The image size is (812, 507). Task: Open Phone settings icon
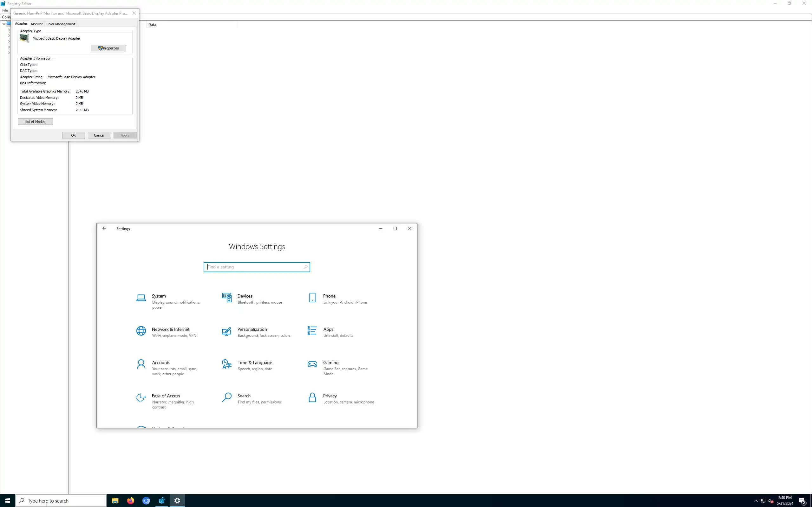coord(312,298)
